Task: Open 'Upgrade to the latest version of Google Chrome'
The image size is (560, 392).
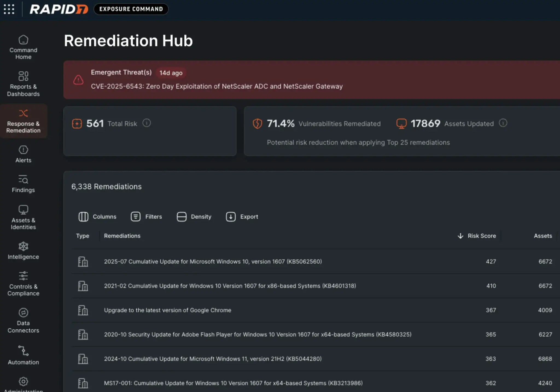Action: click(x=168, y=310)
